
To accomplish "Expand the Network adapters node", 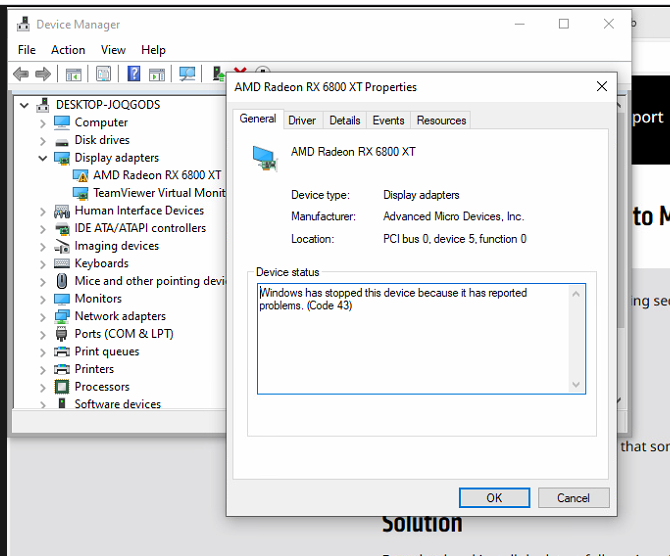I will pos(42,317).
